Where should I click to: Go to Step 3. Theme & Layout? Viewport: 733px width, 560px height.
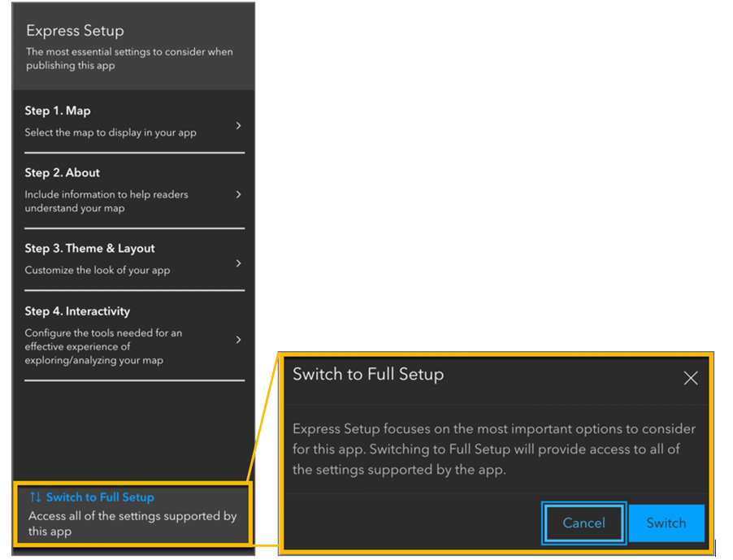click(89, 248)
